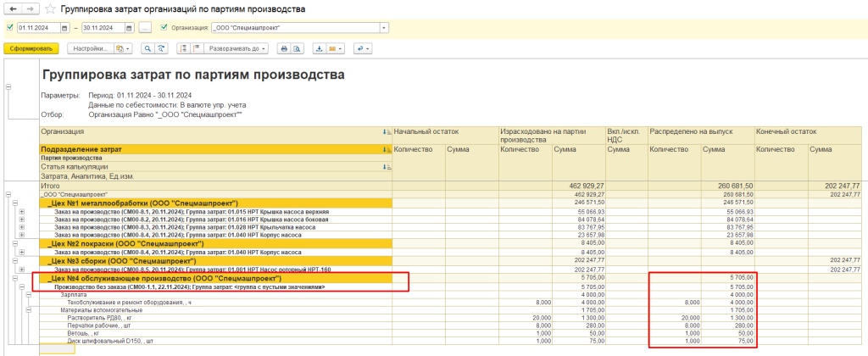The height and width of the screenshot is (356, 868).
Task: Send report by email envelope icon
Action: tap(332, 48)
